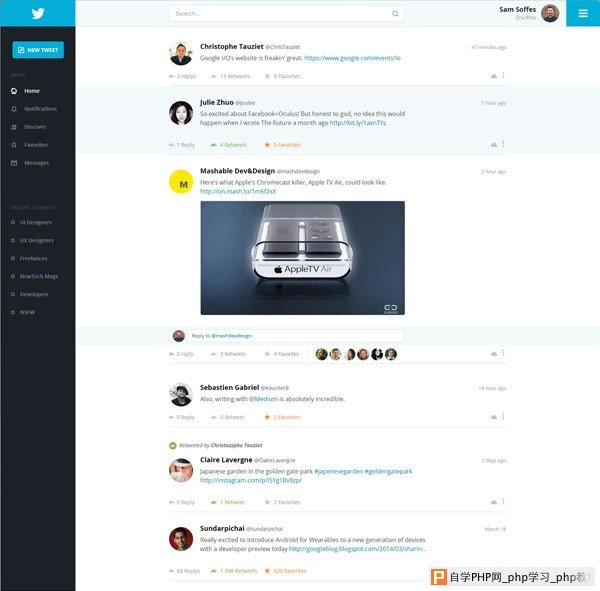Open the #goldengatepark hashtag
600x591 pixels.
click(x=388, y=471)
